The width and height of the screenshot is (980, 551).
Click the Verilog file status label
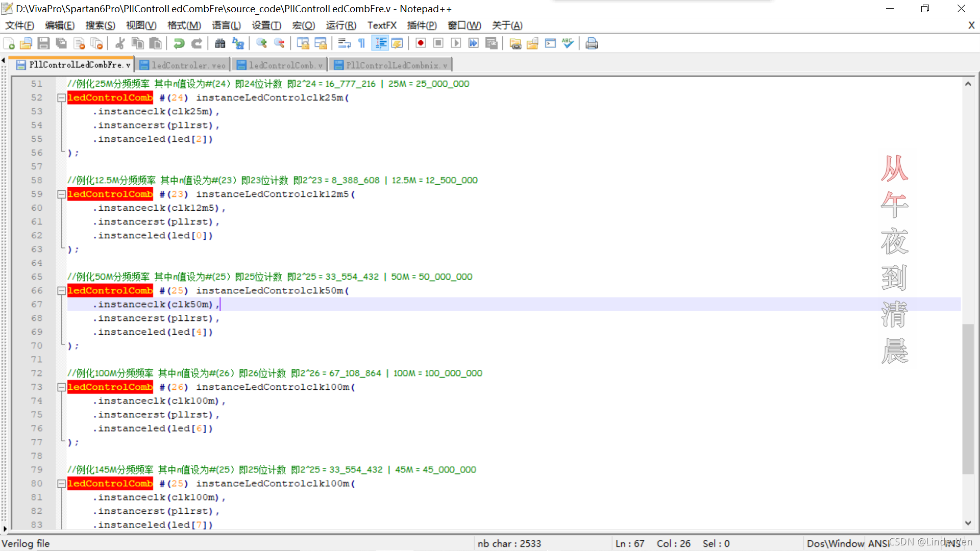26,543
